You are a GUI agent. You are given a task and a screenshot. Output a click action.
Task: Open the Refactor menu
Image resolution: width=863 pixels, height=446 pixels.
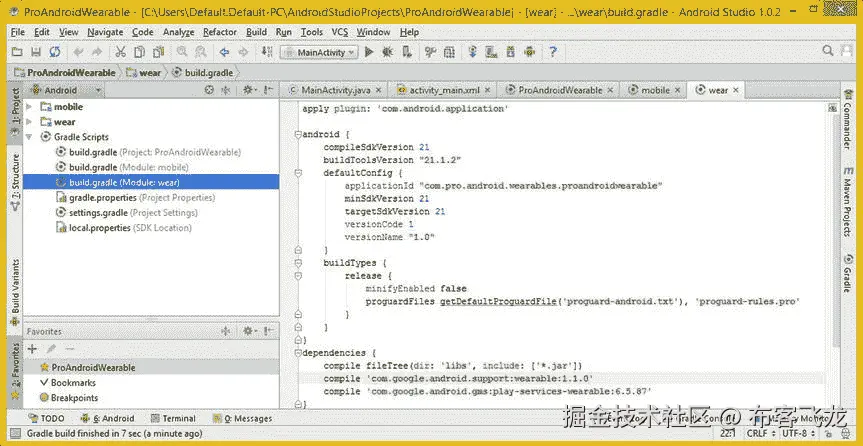[x=220, y=32]
